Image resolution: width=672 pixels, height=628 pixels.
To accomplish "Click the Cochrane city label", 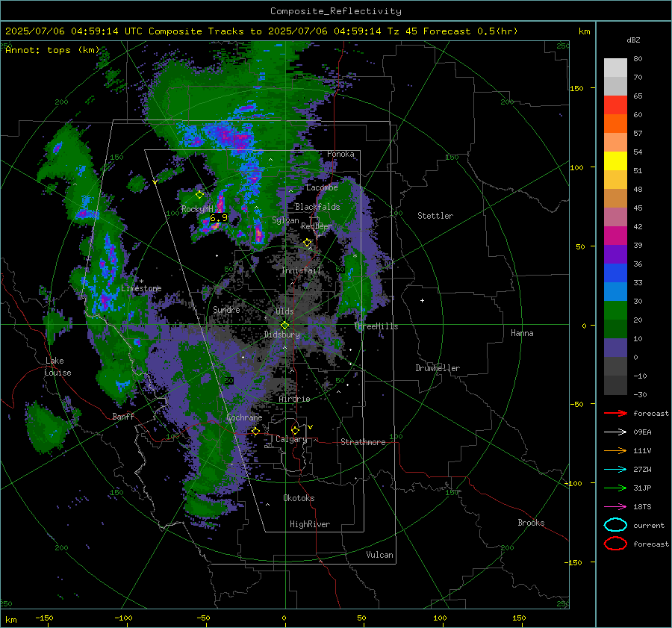I will [x=244, y=417].
